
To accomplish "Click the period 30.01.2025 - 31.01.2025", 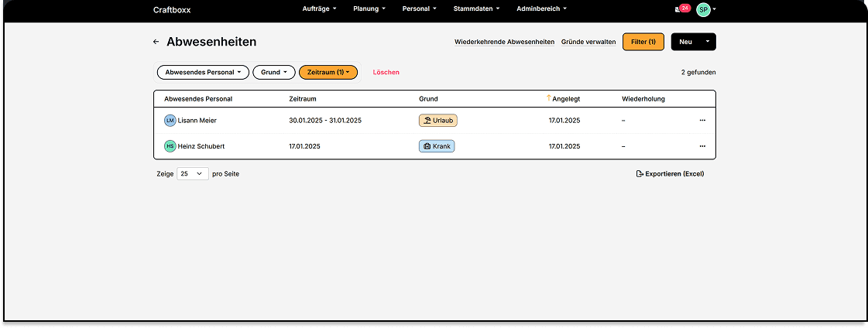I will [x=325, y=120].
